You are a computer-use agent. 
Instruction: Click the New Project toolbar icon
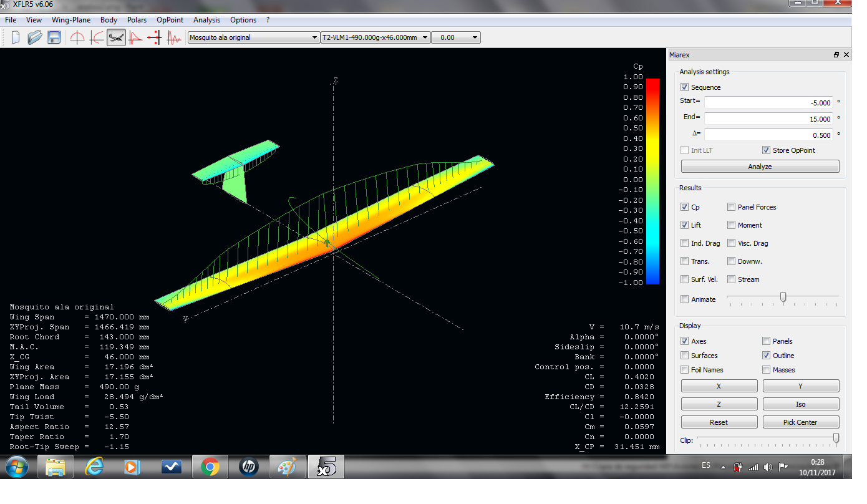[16, 37]
